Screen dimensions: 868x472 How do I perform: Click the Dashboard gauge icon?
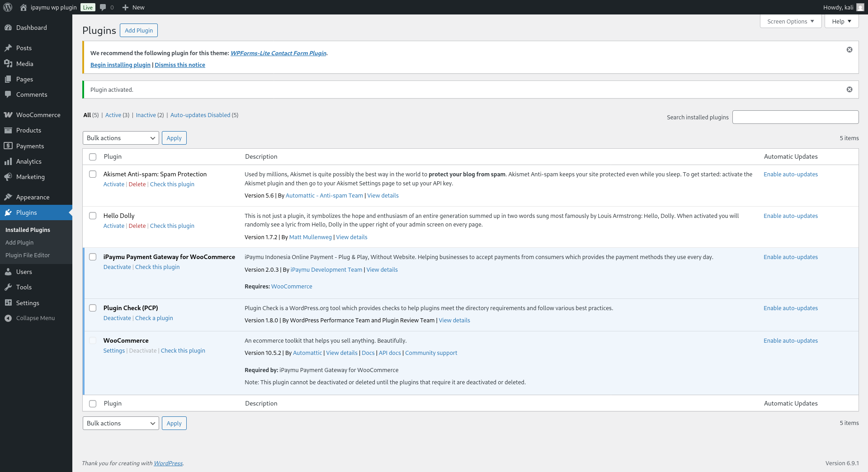pyautogui.click(x=8, y=28)
